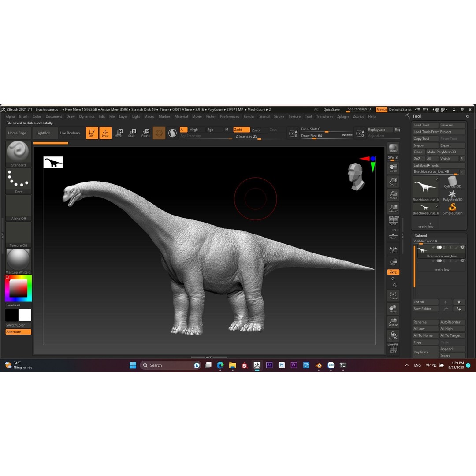Switch to the Move gizmo mode

click(119, 133)
